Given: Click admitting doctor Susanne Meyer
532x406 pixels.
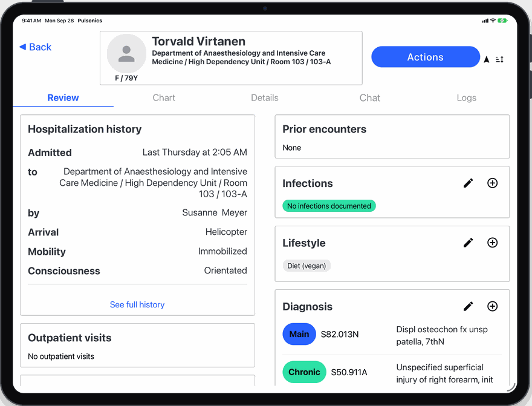Looking at the screenshot, I should pyautogui.click(x=215, y=212).
